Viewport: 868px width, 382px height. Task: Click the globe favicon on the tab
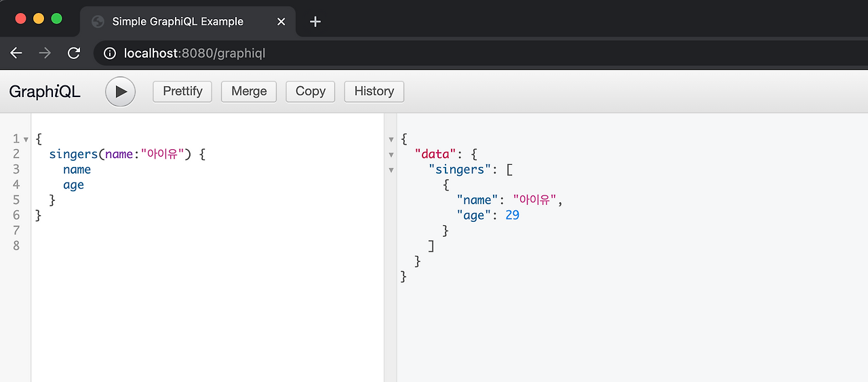click(x=98, y=22)
